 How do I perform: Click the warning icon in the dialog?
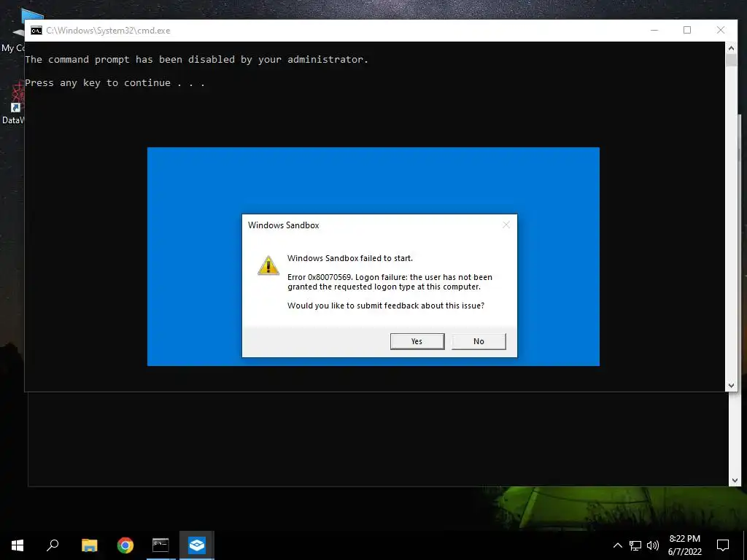coord(268,265)
